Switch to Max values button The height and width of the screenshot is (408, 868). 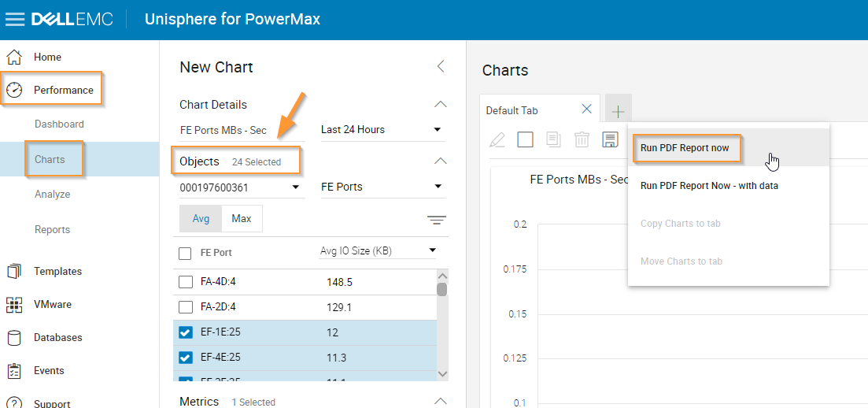[242, 219]
